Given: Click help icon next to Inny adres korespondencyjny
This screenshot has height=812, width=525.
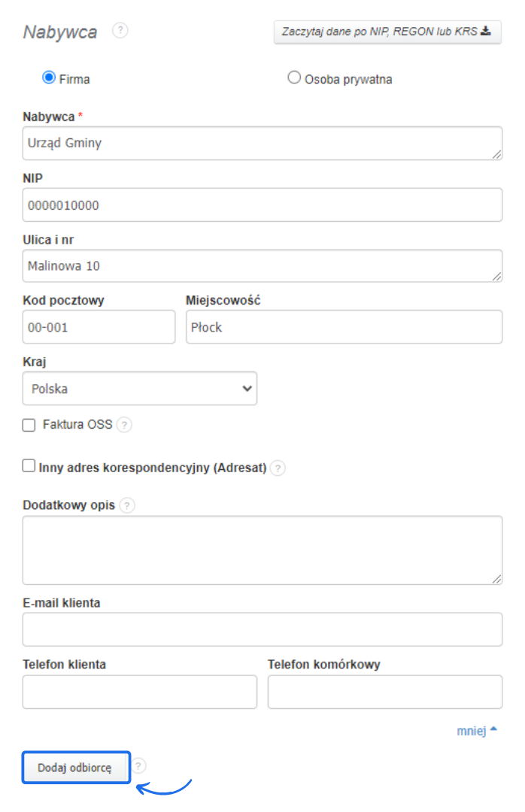Looking at the screenshot, I should 278,468.
